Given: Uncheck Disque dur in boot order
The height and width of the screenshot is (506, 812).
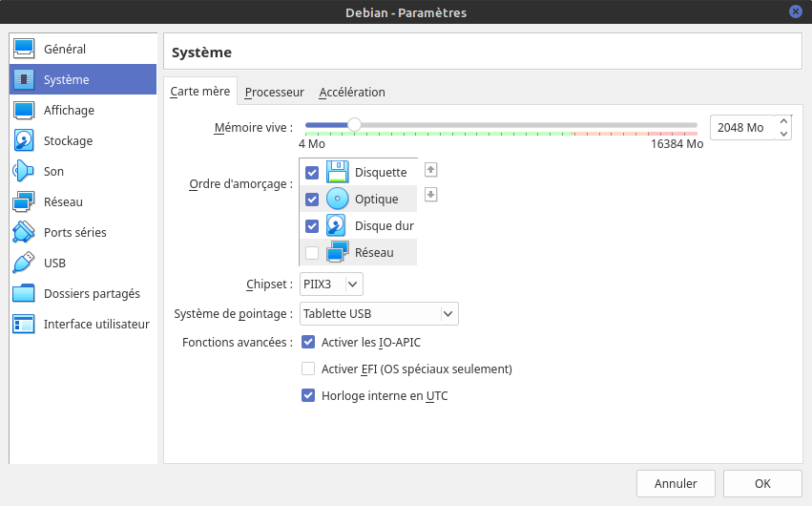Looking at the screenshot, I should click(x=312, y=226).
